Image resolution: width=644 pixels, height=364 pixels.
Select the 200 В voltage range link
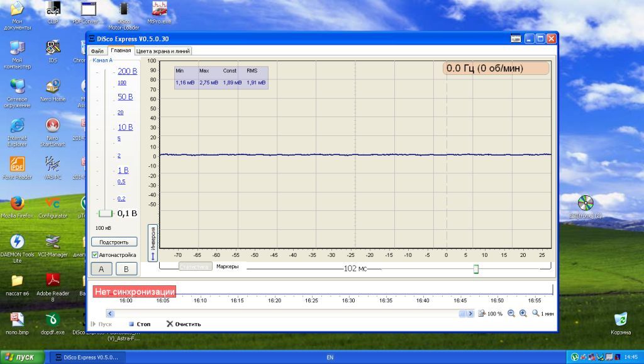127,71
